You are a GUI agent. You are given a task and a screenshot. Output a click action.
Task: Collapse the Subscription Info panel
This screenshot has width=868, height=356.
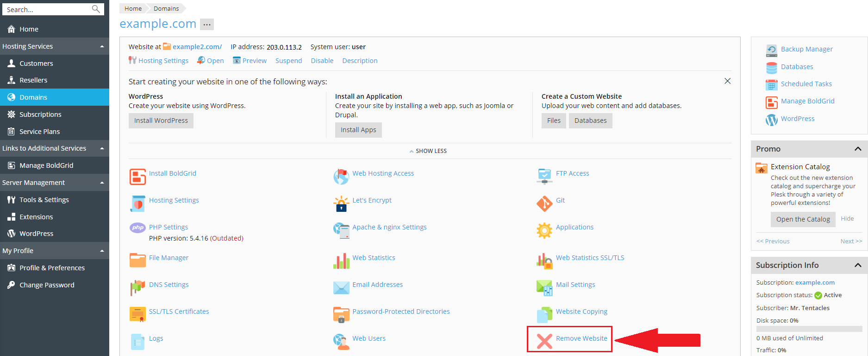coord(857,265)
